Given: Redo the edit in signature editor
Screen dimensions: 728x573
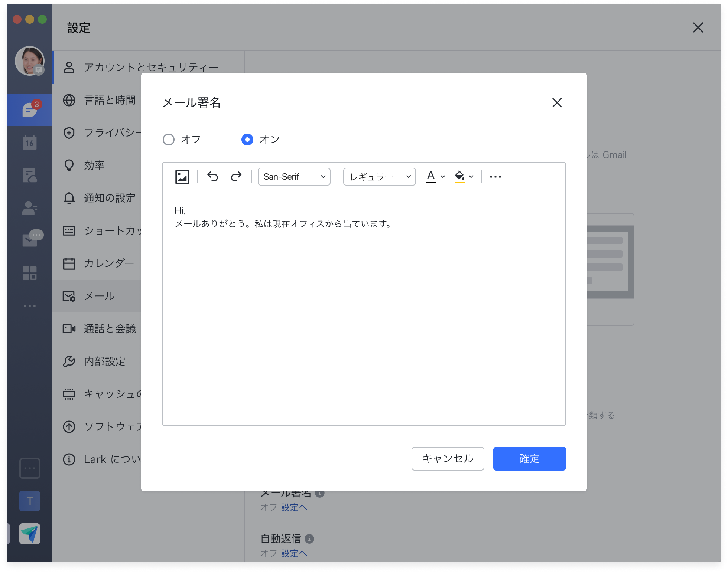Looking at the screenshot, I should click(236, 177).
